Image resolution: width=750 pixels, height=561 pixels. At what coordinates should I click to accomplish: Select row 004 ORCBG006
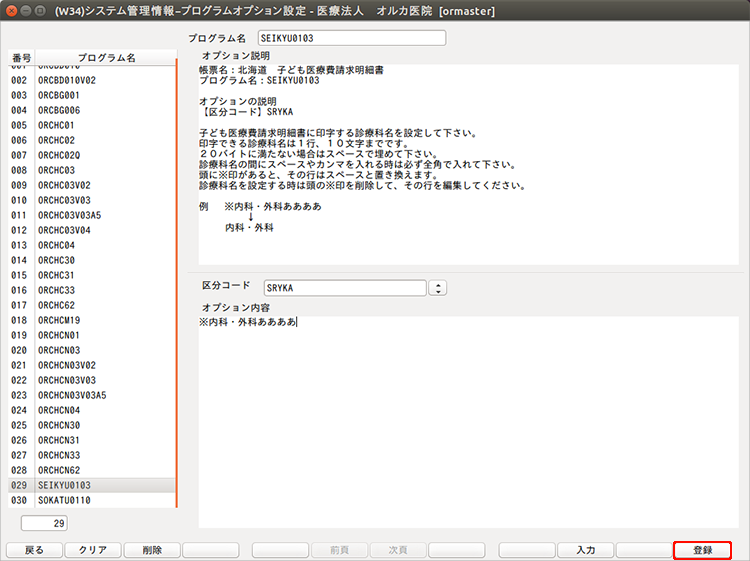coord(92,110)
